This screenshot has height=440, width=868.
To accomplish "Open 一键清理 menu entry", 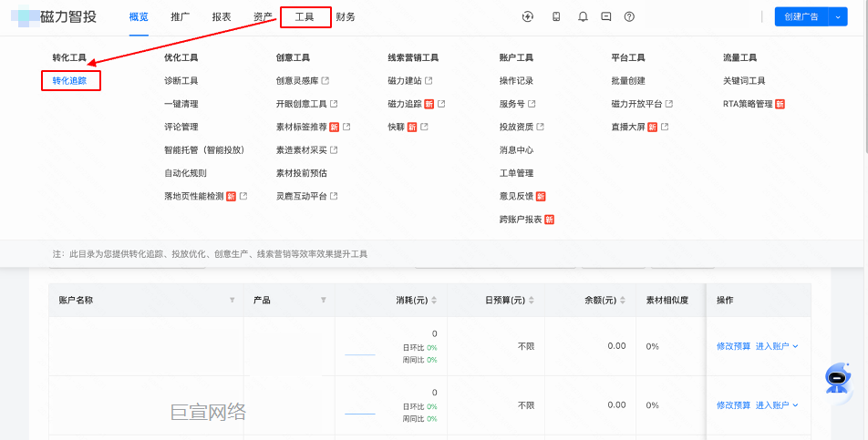I will [x=181, y=104].
